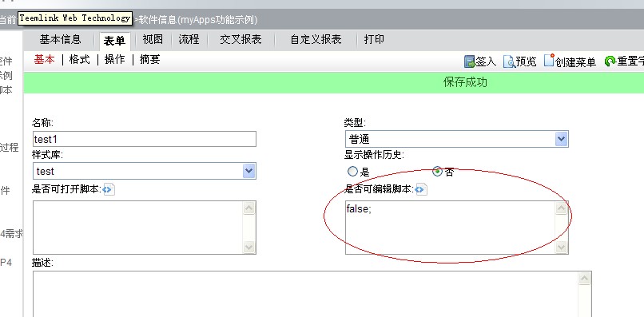The height and width of the screenshot is (317, 644).
Task: Select the 是 radio for 显示操作历史
Action: (352, 171)
